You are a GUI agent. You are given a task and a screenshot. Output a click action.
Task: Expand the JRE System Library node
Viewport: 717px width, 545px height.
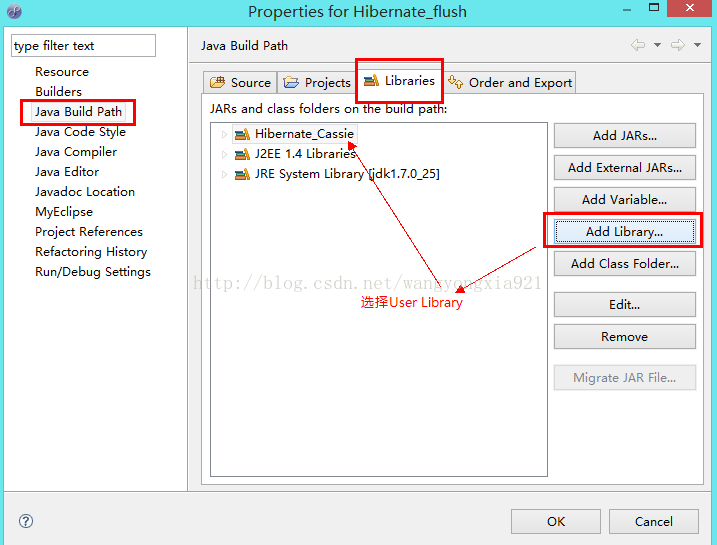[x=224, y=174]
